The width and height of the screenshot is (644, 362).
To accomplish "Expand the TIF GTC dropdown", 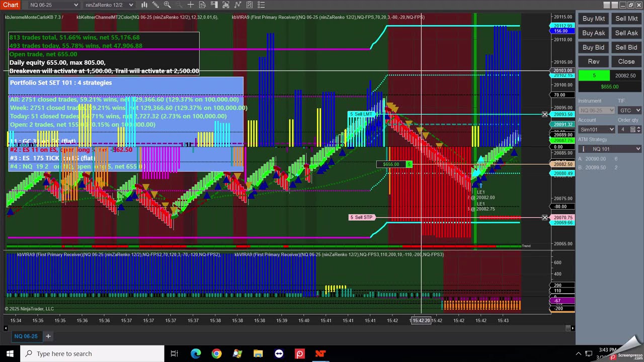I will coord(630,110).
